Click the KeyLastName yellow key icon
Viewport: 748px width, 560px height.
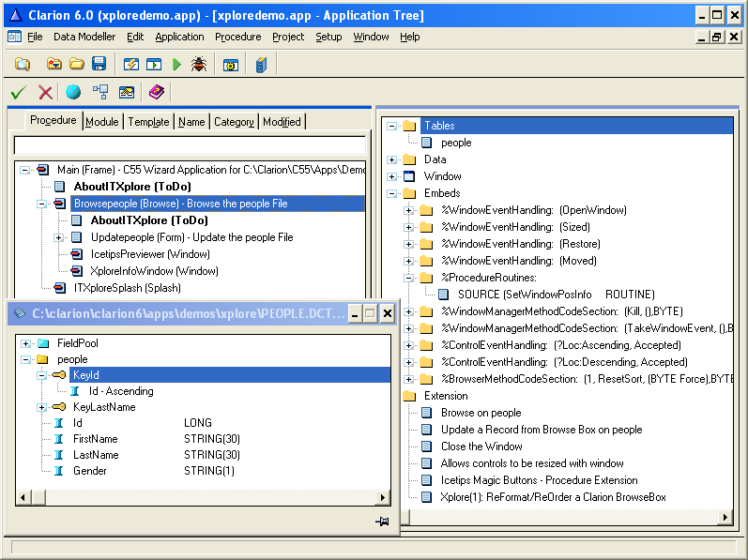pyautogui.click(x=59, y=407)
